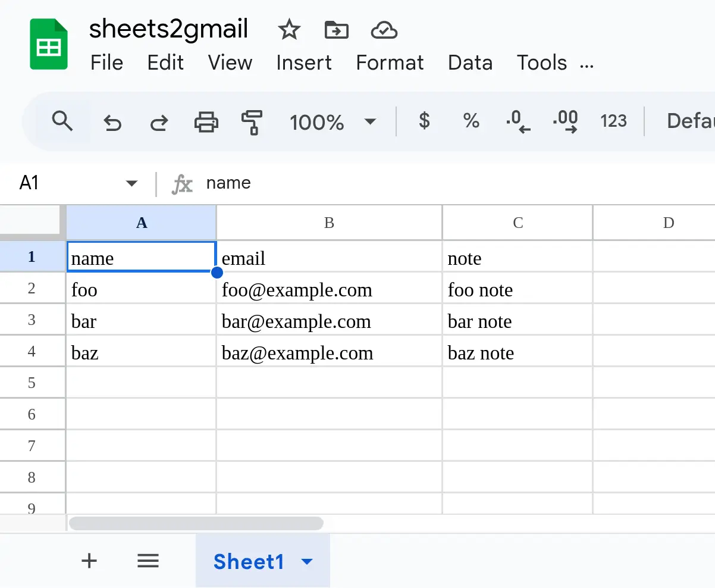
Task: Click the print icon
Action: [x=206, y=123]
